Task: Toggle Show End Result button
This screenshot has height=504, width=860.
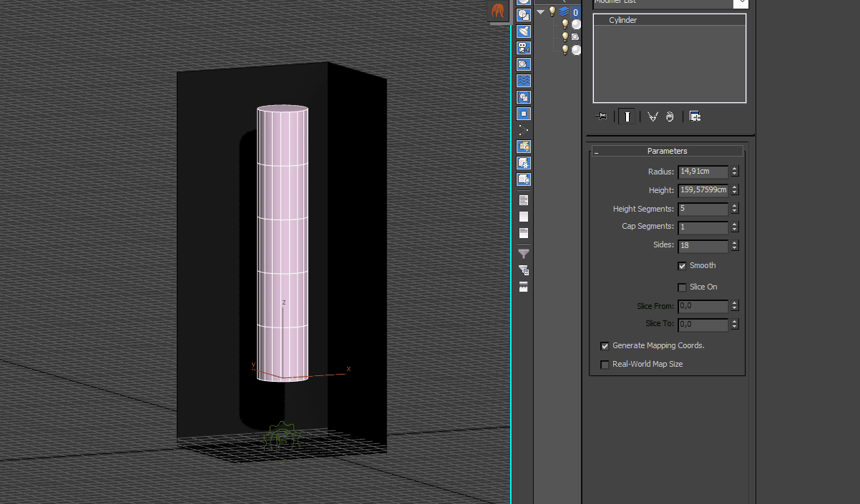Action: point(627,117)
